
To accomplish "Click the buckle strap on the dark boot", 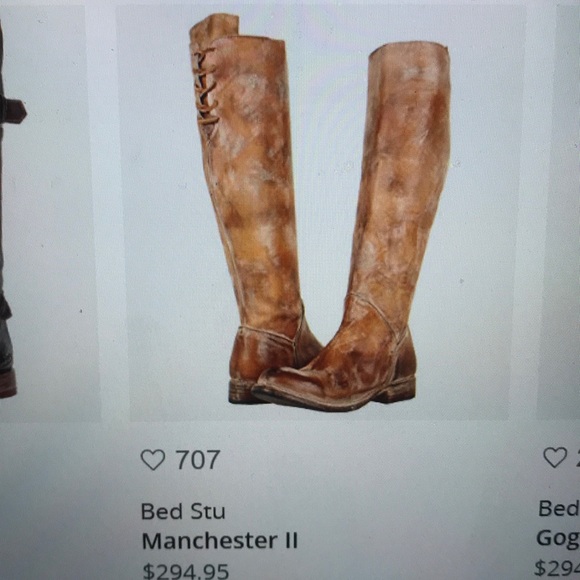I will [x=13, y=110].
